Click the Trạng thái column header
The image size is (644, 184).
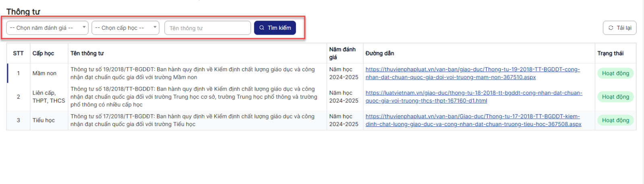coord(610,53)
